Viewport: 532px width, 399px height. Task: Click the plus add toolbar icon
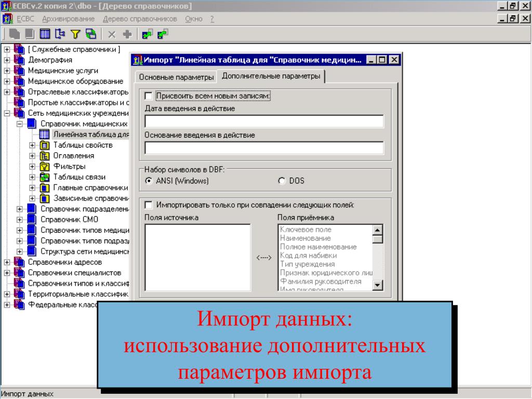point(127,34)
